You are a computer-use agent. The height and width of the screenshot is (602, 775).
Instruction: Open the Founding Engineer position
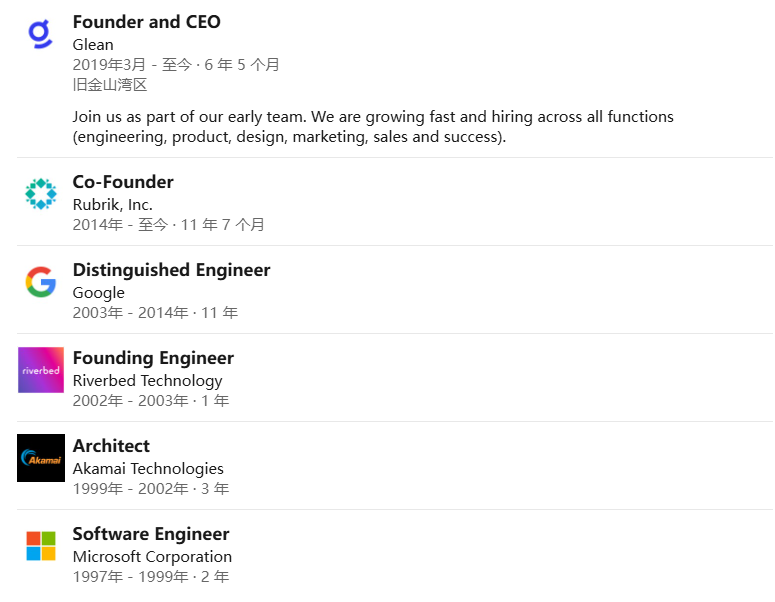point(153,358)
